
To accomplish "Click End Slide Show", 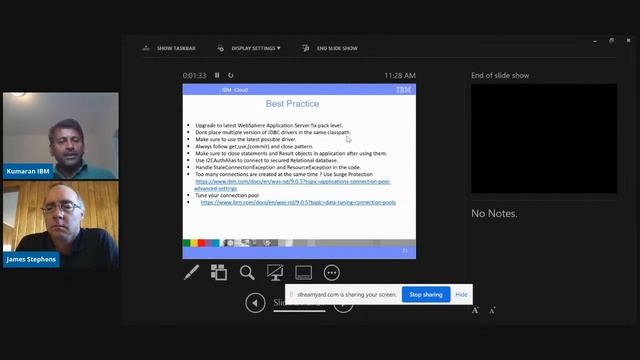I will click(x=330, y=48).
